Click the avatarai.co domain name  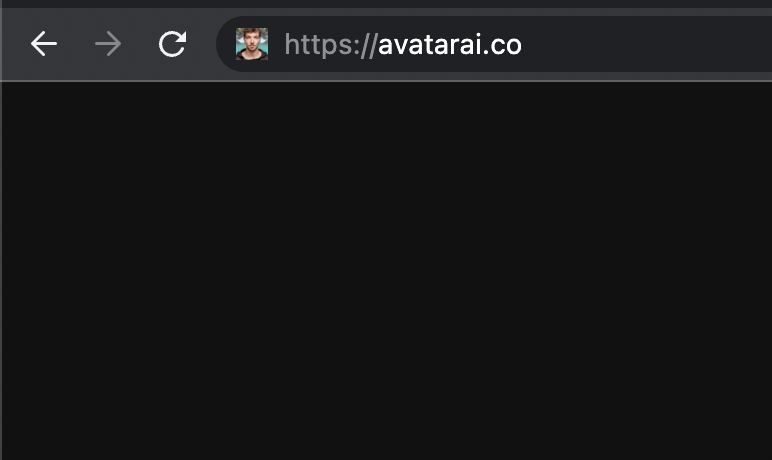coord(450,45)
